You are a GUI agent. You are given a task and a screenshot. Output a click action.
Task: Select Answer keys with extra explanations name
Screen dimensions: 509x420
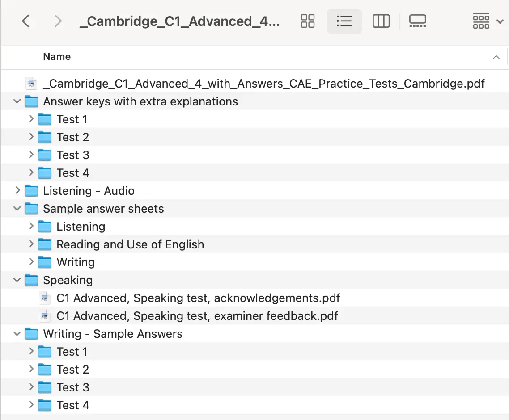(x=140, y=101)
